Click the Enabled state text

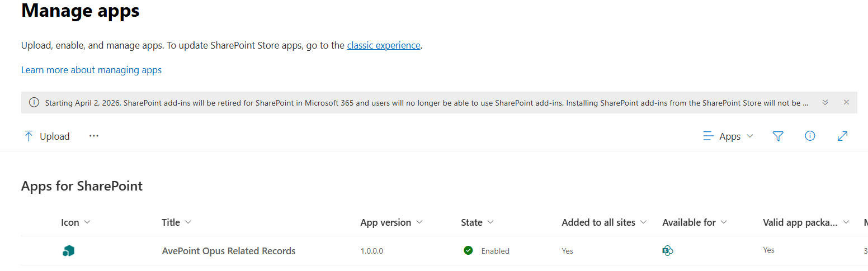coord(495,251)
